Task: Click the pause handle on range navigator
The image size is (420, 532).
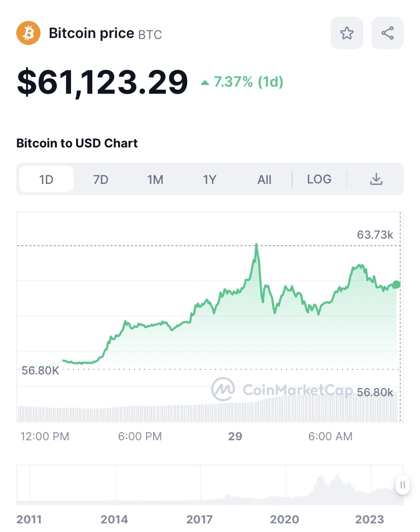Action: (402, 485)
